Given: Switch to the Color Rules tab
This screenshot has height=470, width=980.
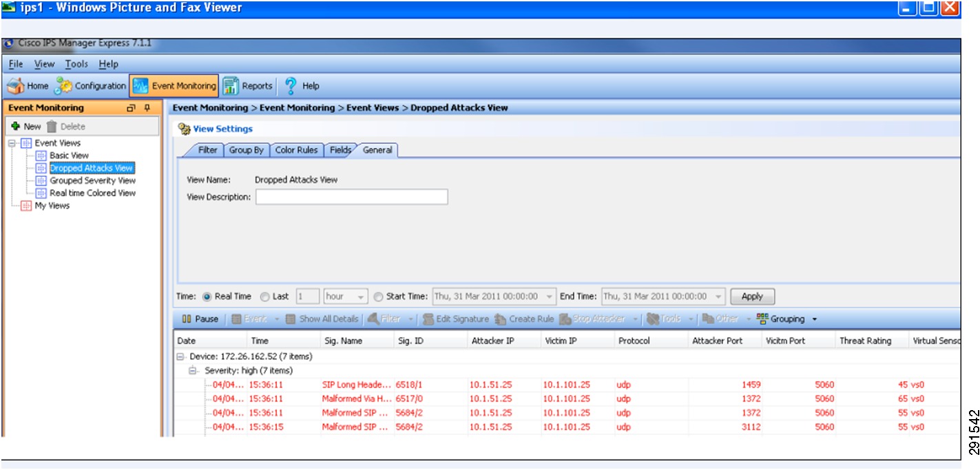Looking at the screenshot, I should tap(296, 150).
